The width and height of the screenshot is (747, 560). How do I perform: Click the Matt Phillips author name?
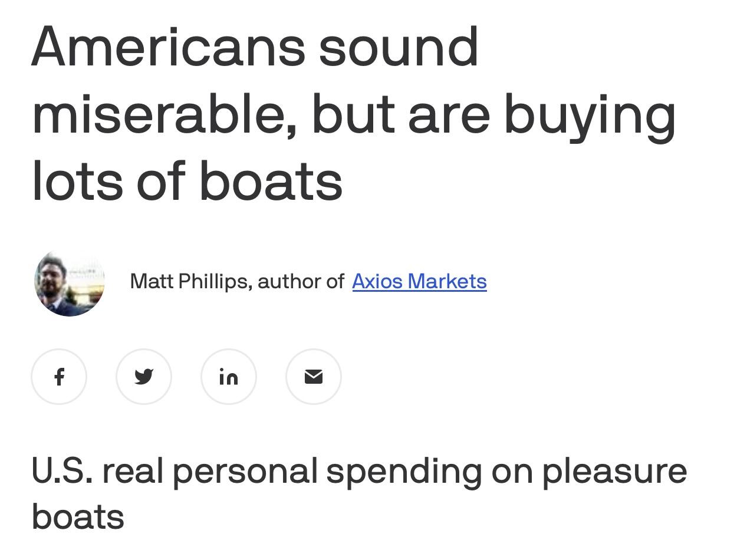[190, 281]
